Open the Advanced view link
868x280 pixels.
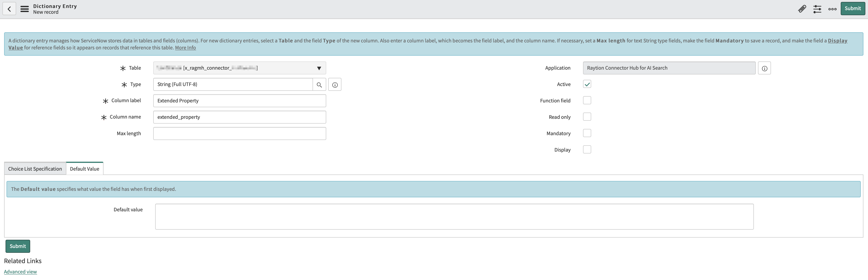(20, 272)
